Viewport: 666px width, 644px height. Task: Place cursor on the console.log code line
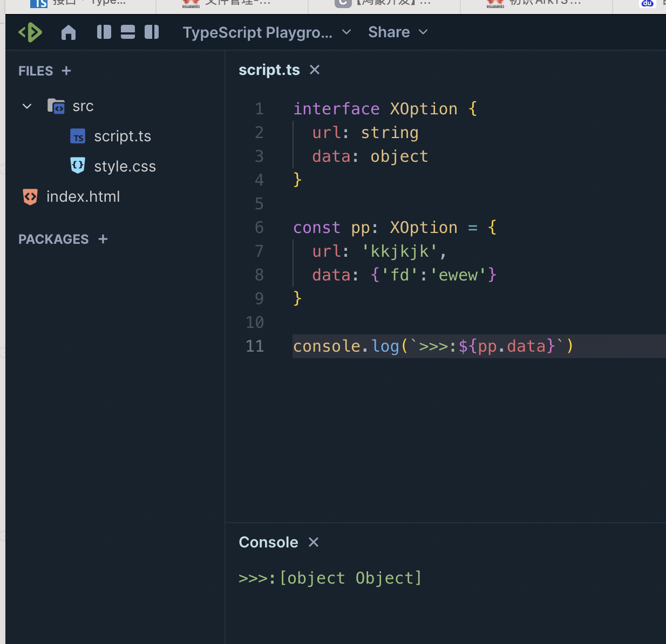[x=432, y=346]
